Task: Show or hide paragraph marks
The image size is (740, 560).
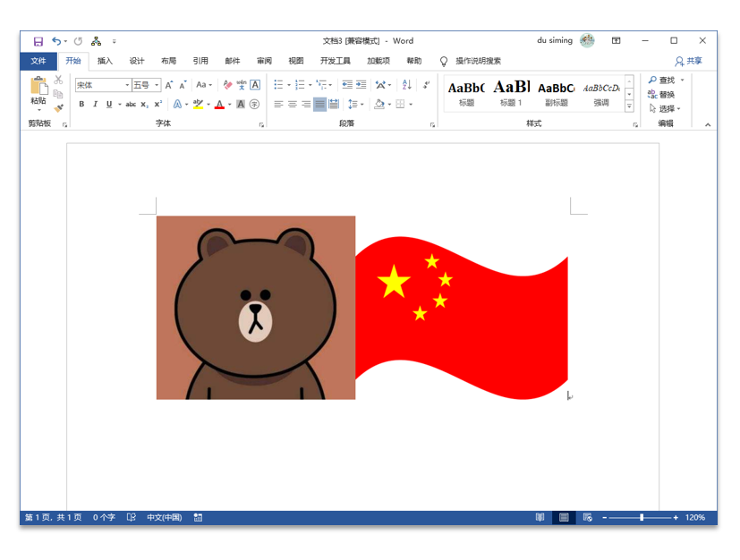Action: pyautogui.click(x=426, y=85)
